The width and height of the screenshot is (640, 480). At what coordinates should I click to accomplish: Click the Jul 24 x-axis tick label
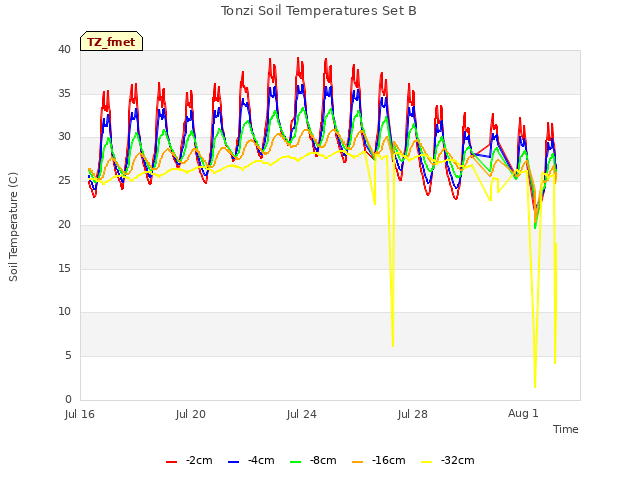[302, 414]
